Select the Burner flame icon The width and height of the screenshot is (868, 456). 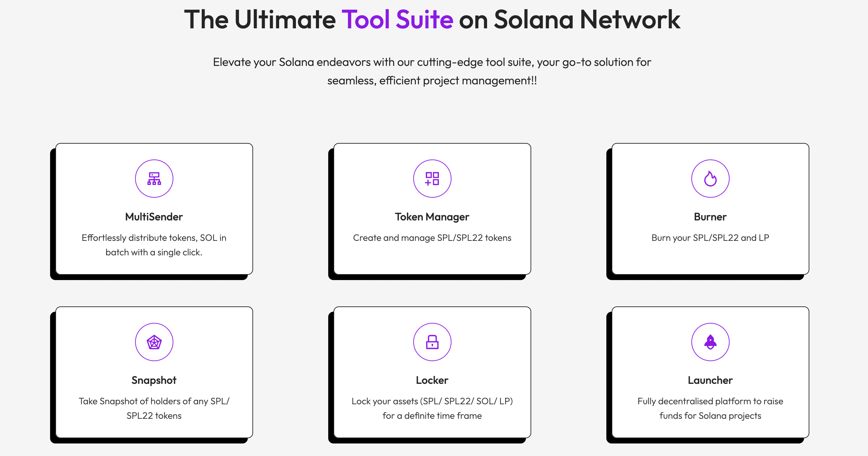pyautogui.click(x=710, y=179)
